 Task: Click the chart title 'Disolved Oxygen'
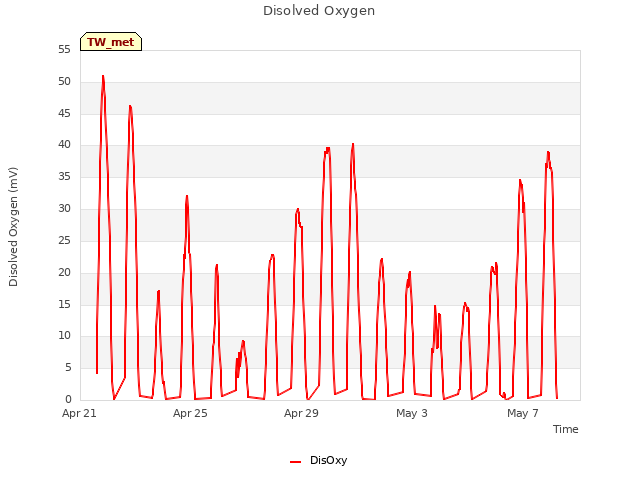319,11
